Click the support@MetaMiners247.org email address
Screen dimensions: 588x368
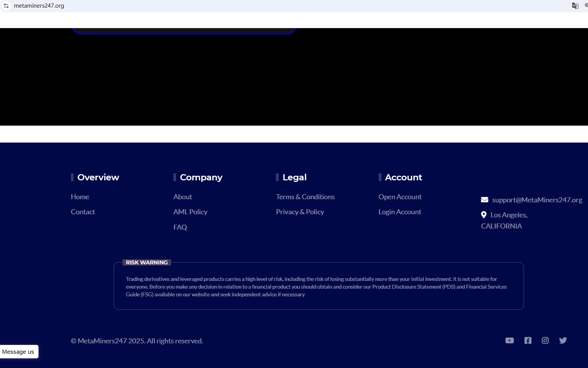(537, 200)
